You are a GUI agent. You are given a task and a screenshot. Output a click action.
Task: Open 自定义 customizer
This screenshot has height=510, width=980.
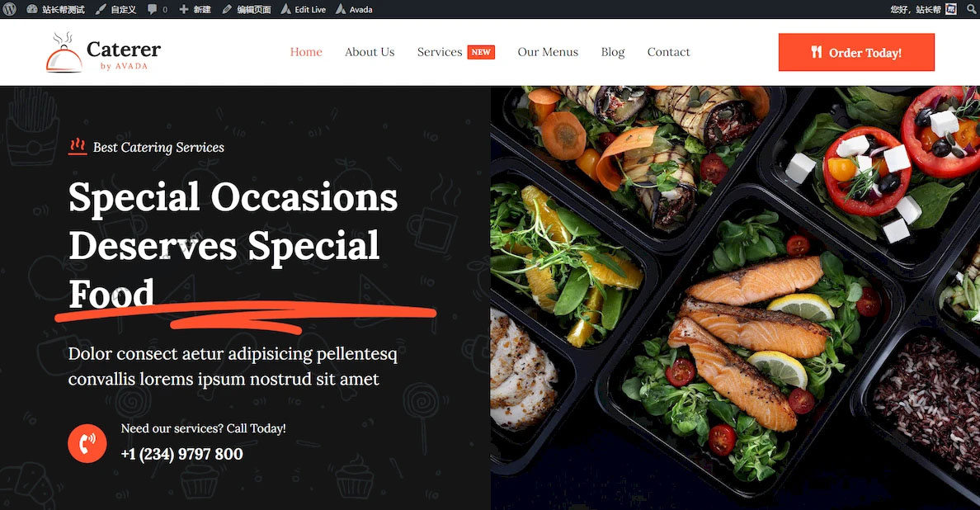point(115,9)
